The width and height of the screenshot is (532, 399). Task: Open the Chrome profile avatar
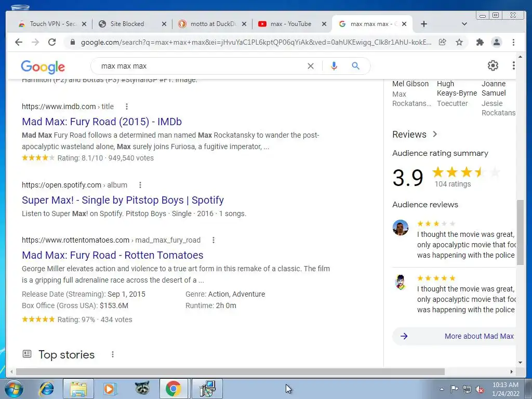coord(496,42)
